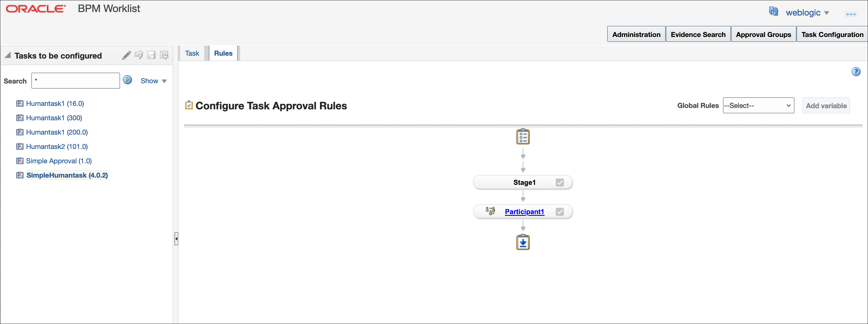The image size is (868, 324).
Task: Open the Global Rules select dropdown
Action: pos(759,106)
